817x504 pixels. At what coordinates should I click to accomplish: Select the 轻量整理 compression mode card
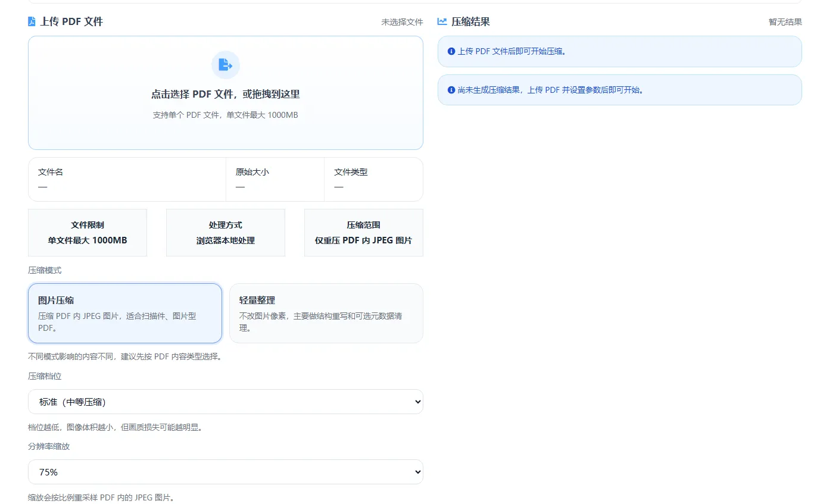[326, 313]
